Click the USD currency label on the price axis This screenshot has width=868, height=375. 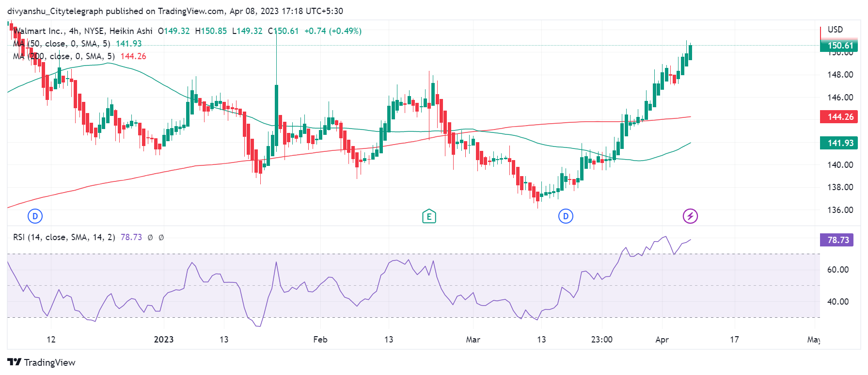click(835, 30)
